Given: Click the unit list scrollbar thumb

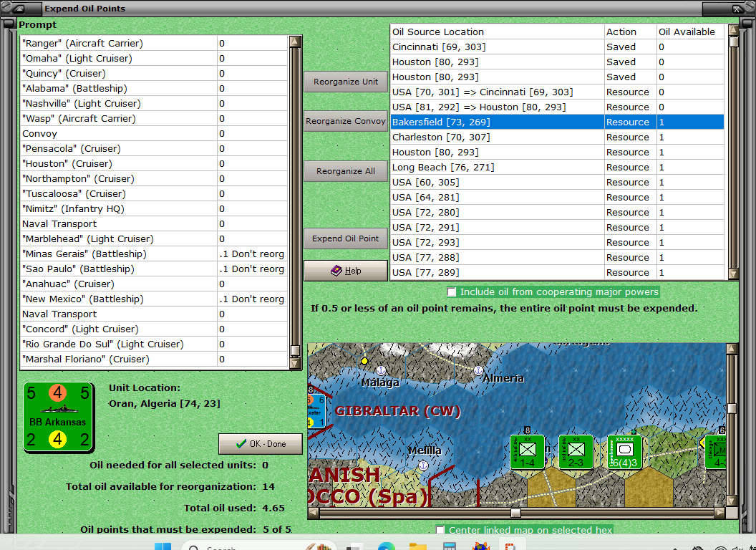Looking at the screenshot, I should pyautogui.click(x=295, y=350).
